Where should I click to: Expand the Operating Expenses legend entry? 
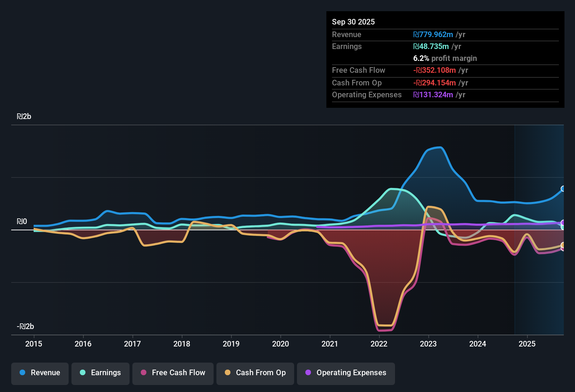346,373
